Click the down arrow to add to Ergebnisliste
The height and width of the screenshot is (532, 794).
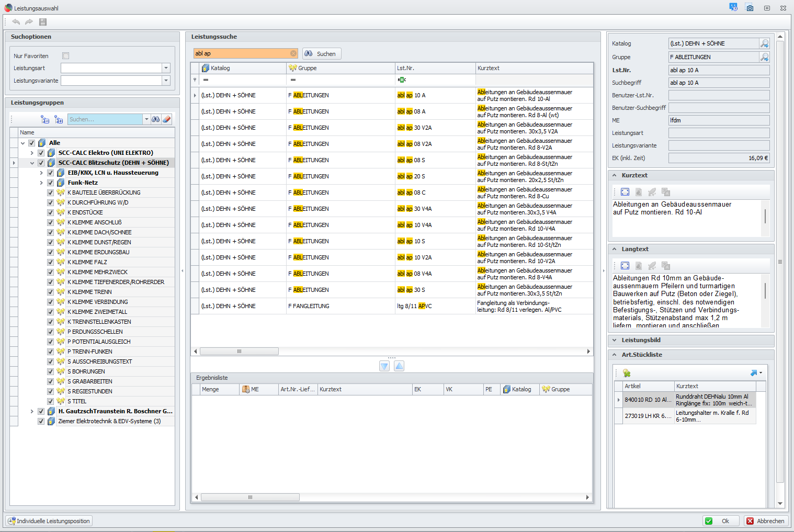point(384,366)
